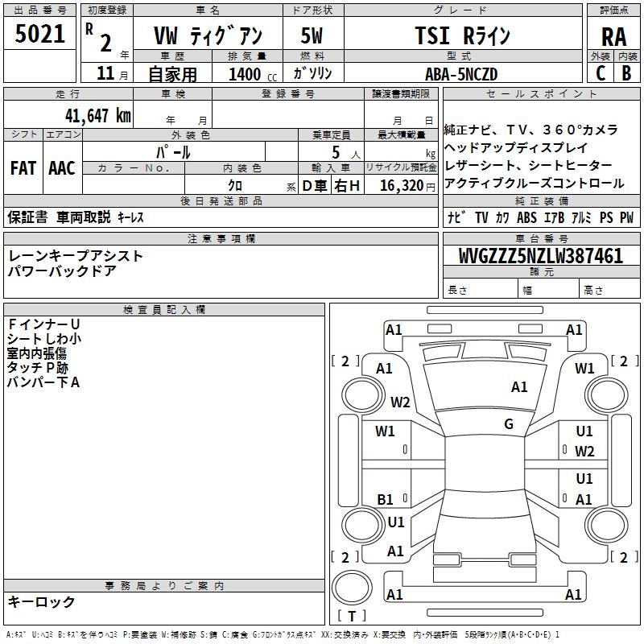Click カワ in the 純正装備 row
The height and width of the screenshot is (644, 644).
coord(502,217)
